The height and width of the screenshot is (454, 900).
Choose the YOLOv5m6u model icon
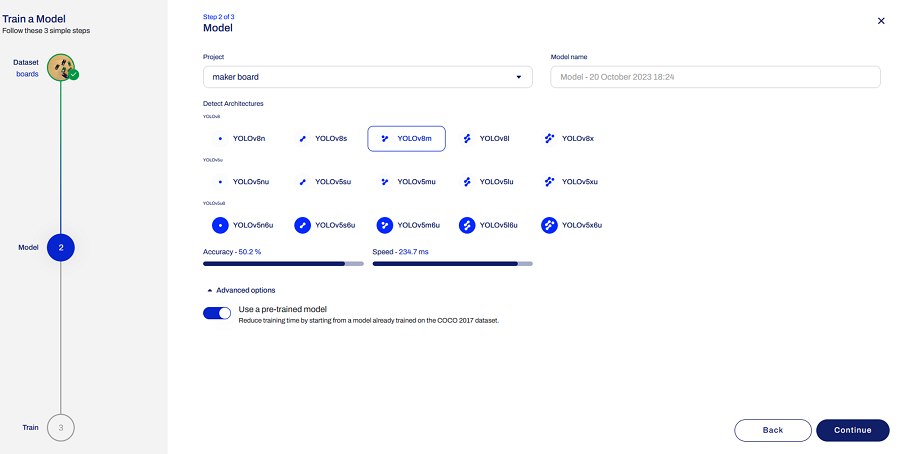(x=384, y=226)
